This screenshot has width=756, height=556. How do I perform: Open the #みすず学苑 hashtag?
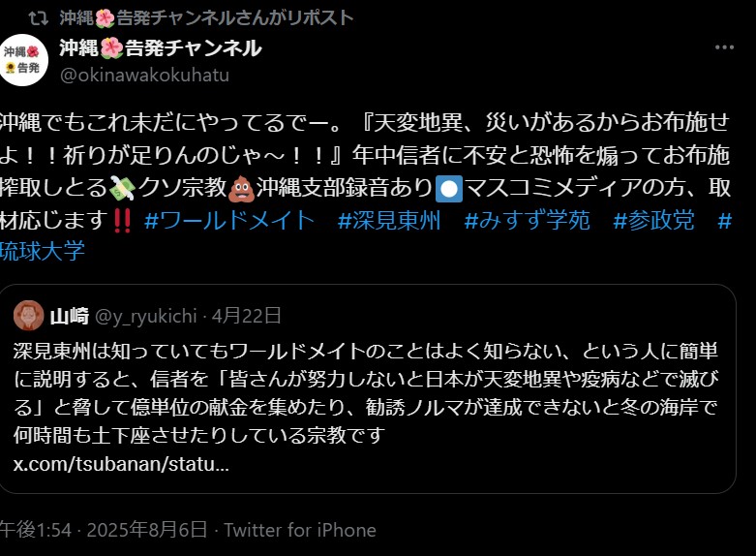click(527, 221)
